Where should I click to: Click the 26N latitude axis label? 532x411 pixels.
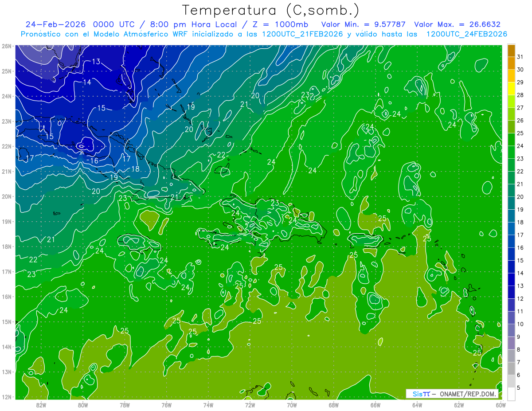[x=6, y=46]
